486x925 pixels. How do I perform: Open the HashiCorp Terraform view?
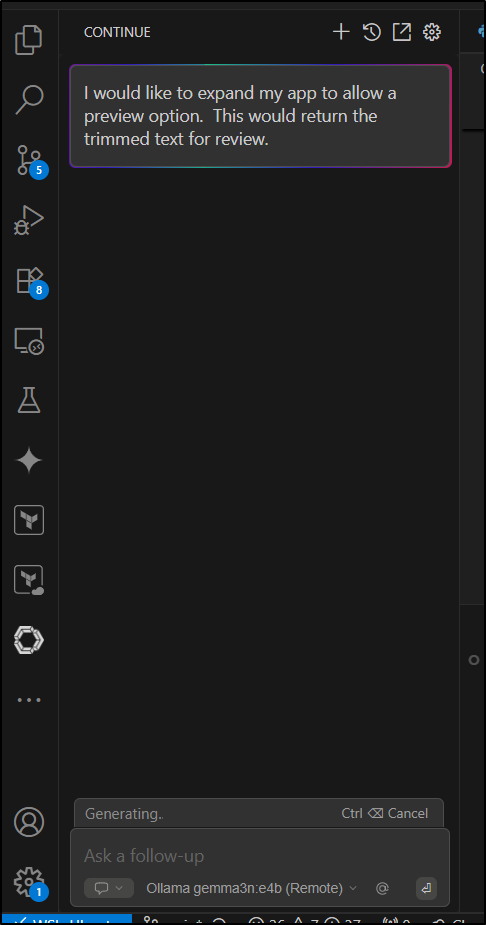[29, 520]
